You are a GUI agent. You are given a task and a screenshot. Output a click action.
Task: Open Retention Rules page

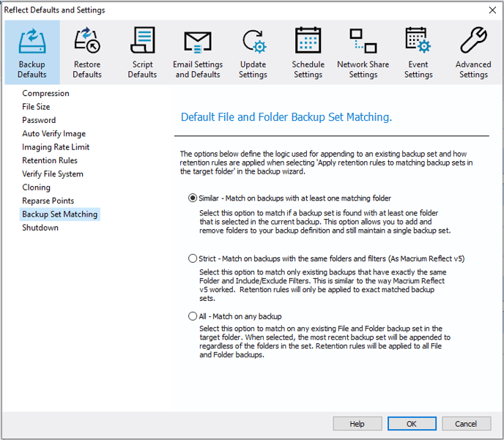coord(50,160)
